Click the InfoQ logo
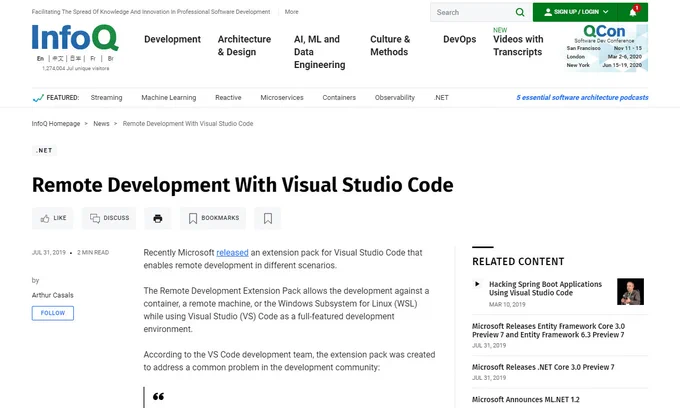 point(75,38)
